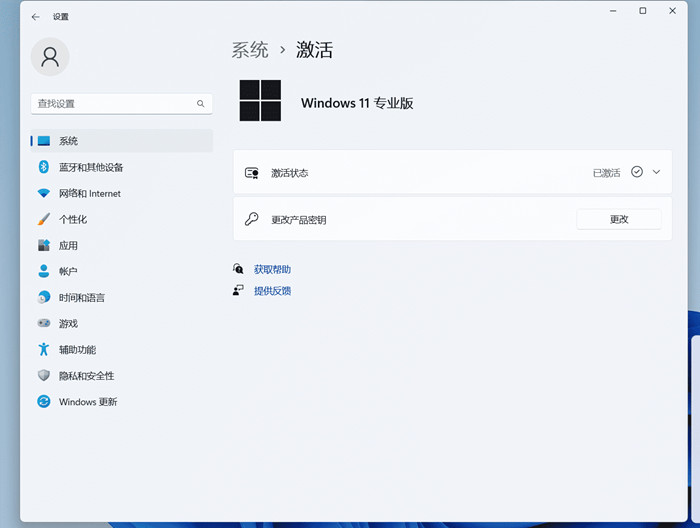Click the 查找设置 search field
This screenshot has height=528, width=700.
click(121, 104)
